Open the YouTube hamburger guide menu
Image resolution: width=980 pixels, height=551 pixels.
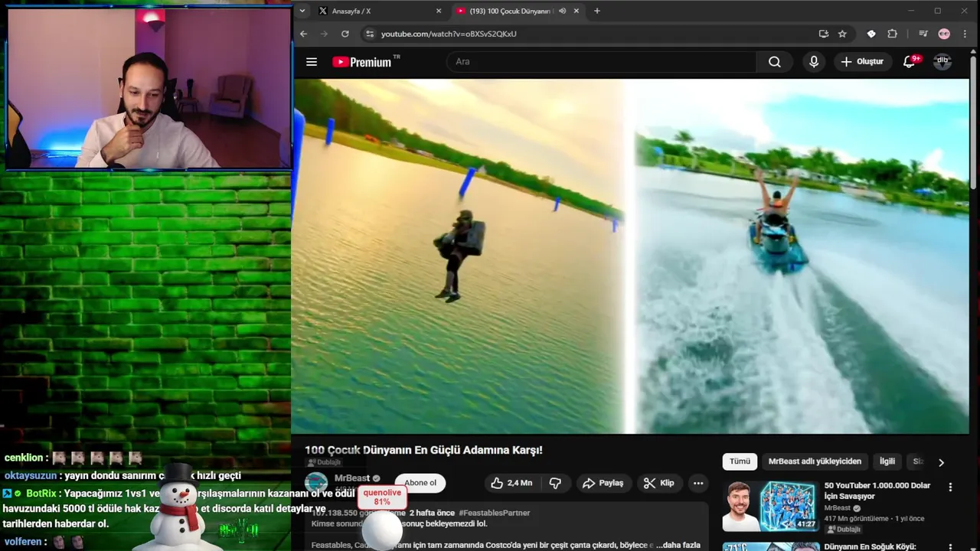(x=312, y=62)
